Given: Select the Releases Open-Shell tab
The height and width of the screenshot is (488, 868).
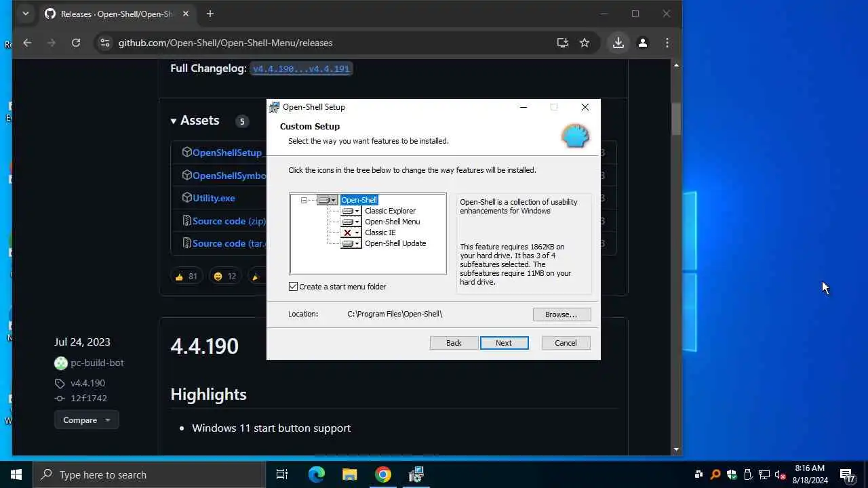Looking at the screenshot, I should [118, 14].
